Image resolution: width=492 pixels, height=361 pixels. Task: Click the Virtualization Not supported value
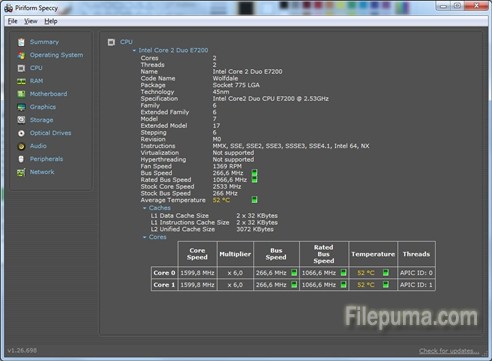pyautogui.click(x=233, y=153)
